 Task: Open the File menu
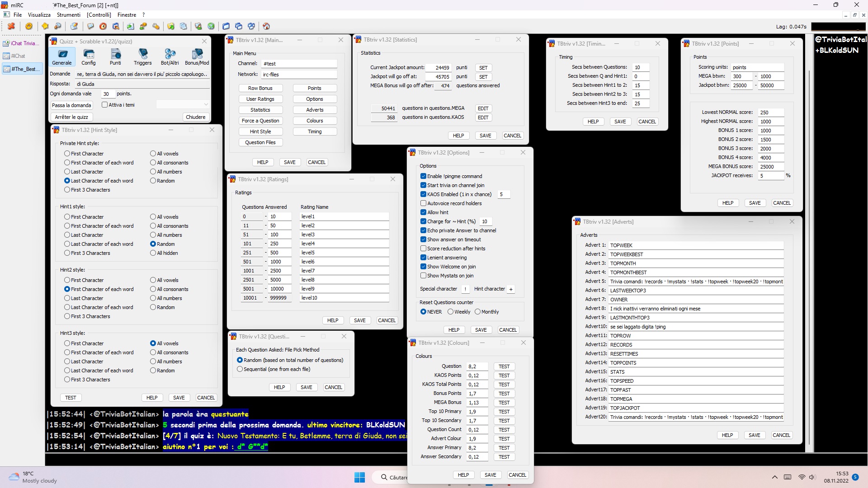[18, 14]
